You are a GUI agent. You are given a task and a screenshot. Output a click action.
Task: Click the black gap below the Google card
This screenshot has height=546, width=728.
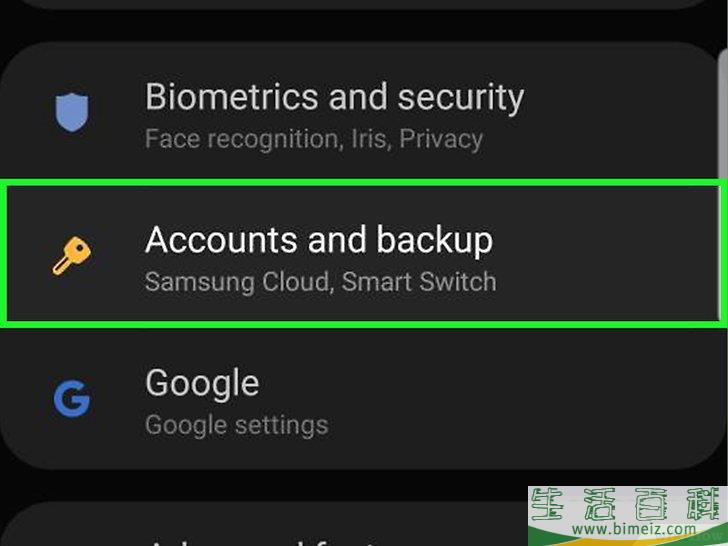click(265, 486)
